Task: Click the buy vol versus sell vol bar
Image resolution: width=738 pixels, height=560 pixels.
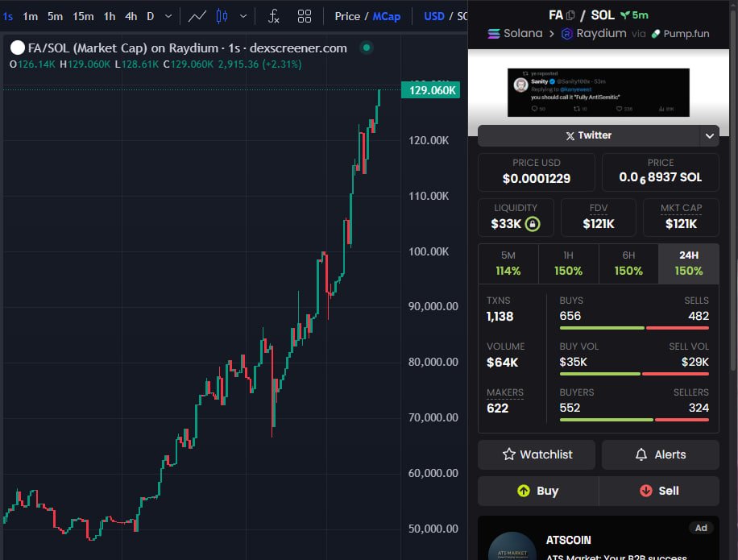Action: [634, 374]
